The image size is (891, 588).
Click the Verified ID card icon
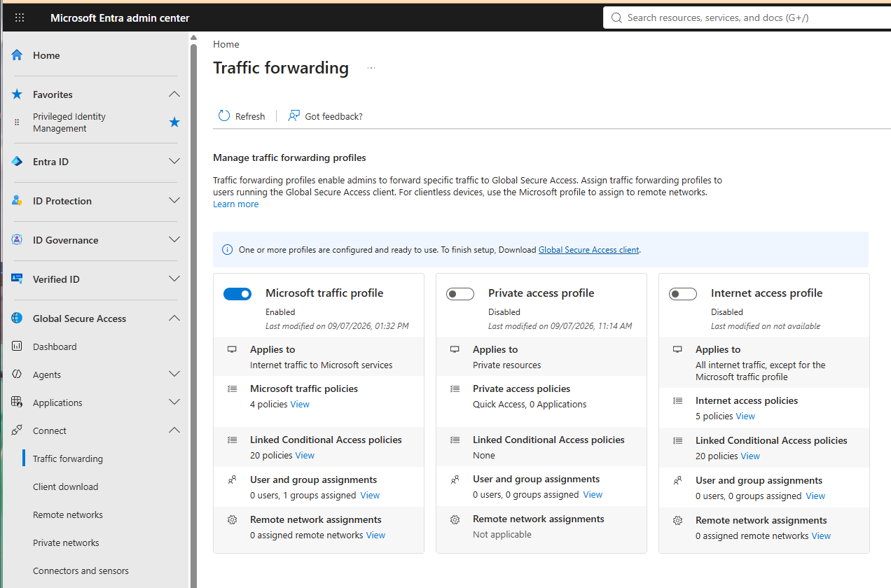[17, 279]
